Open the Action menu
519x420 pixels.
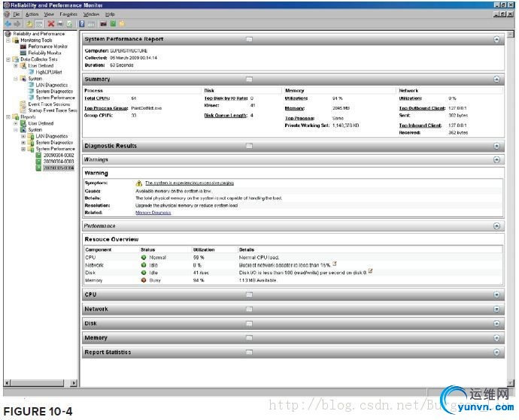click(x=32, y=14)
